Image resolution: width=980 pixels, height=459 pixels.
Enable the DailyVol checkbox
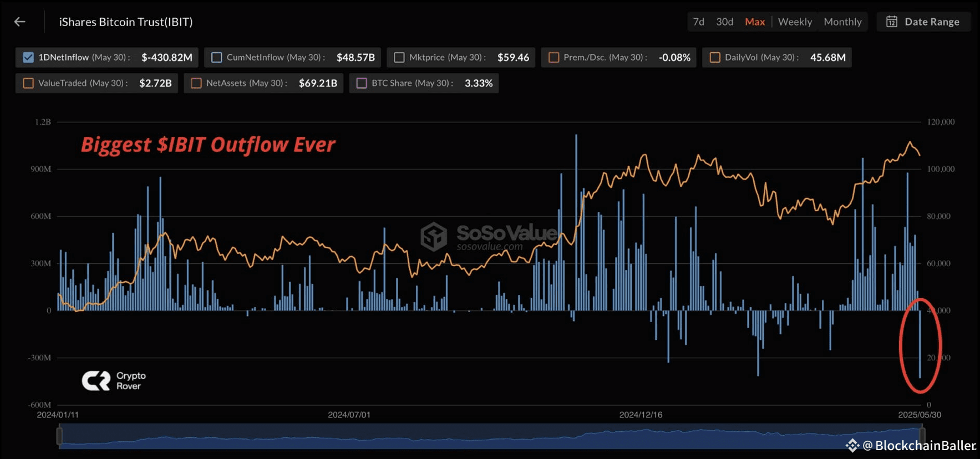(x=715, y=57)
